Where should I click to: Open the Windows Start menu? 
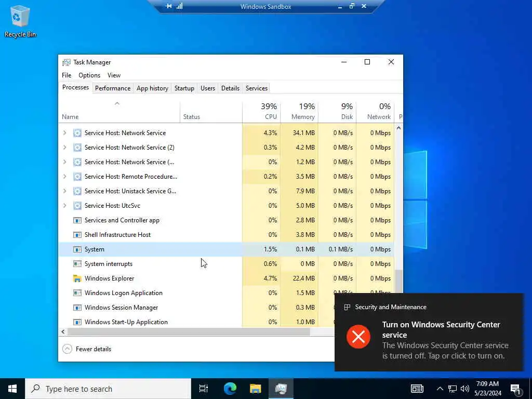pyautogui.click(x=12, y=389)
